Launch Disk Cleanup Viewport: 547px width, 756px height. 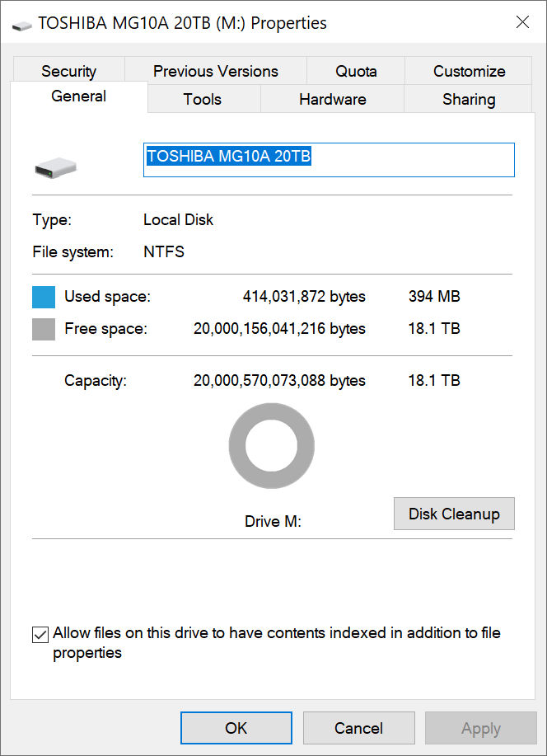pos(454,514)
